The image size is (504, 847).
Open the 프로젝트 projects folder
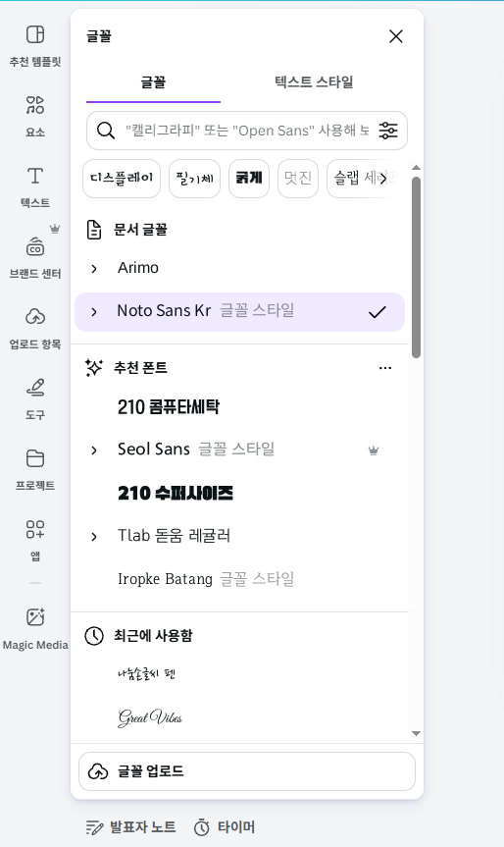click(35, 469)
